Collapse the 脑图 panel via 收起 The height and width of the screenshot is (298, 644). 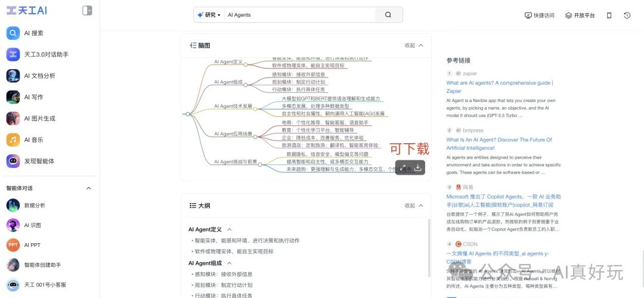[414, 45]
